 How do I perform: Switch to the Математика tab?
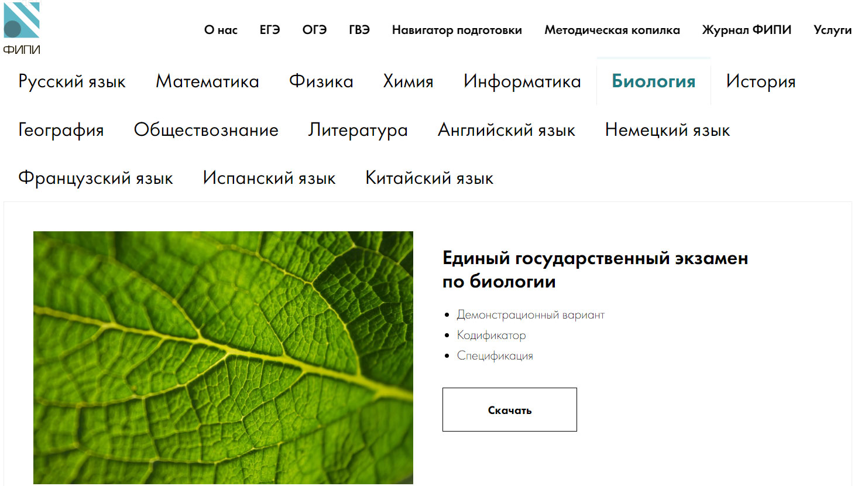(x=207, y=81)
